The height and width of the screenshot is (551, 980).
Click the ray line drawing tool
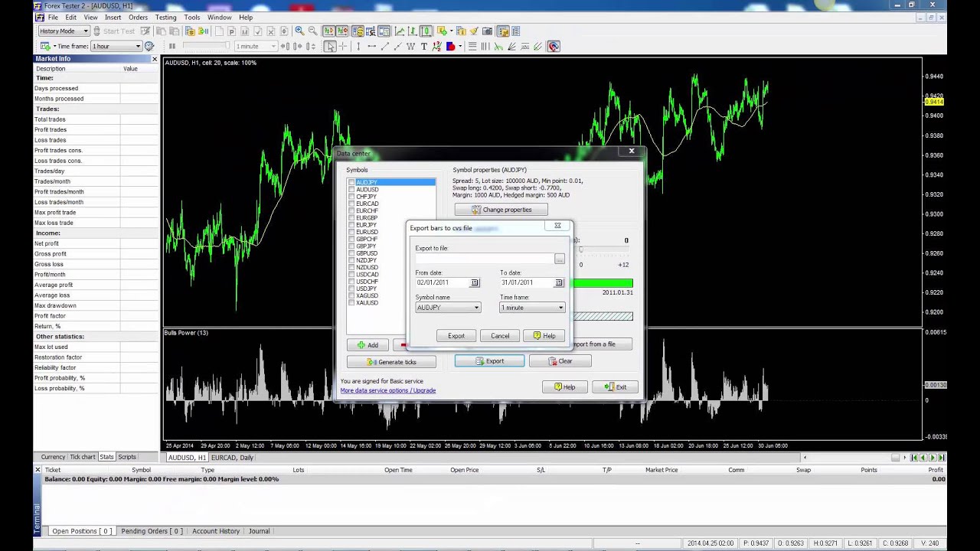pyautogui.click(x=397, y=47)
